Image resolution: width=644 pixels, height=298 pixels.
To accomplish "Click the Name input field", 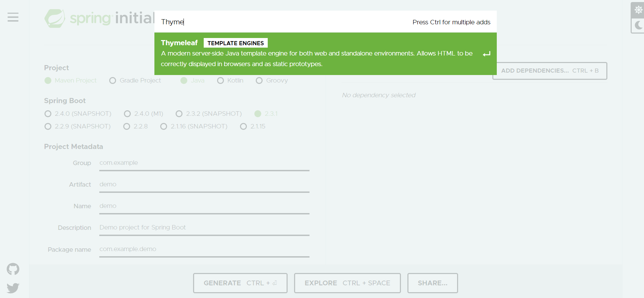I will pyautogui.click(x=204, y=206).
